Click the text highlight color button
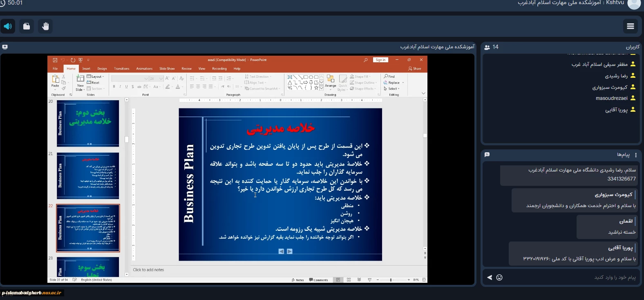Image resolution: width=644 pixels, height=300 pixels. tap(168, 87)
